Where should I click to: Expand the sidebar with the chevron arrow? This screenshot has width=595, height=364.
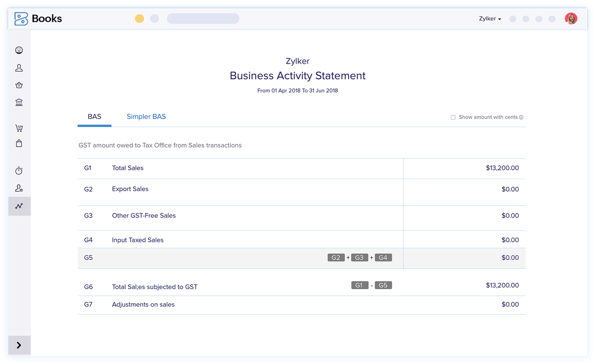[x=19, y=345]
